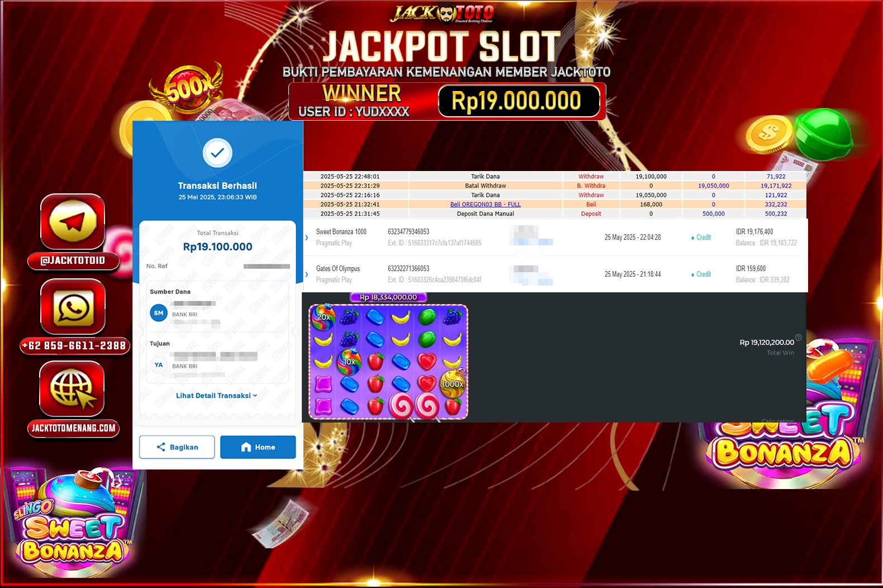Click the globe website icon
Screen dimensions: 883x588
click(72, 388)
